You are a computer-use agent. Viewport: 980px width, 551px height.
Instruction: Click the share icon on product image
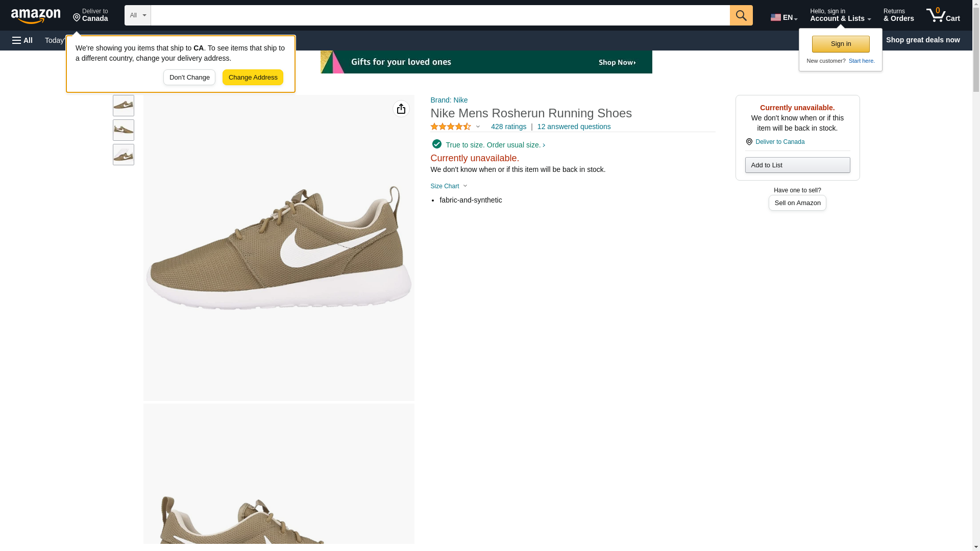(x=401, y=109)
